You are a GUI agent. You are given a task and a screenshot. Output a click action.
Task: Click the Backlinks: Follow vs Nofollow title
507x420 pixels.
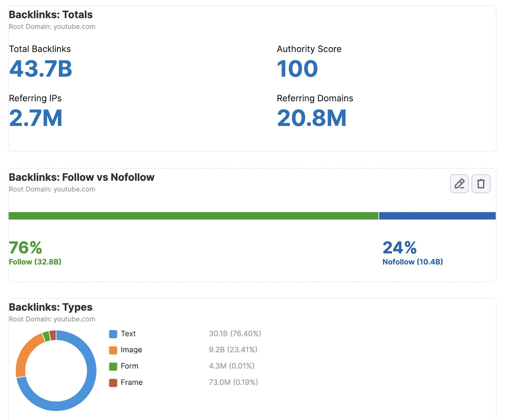(81, 178)
